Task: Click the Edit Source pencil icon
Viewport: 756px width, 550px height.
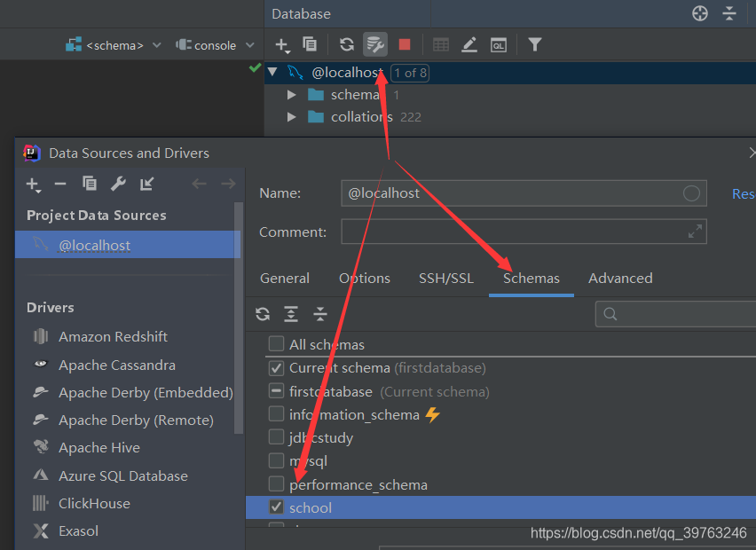Action: click(x=469, y=45)
